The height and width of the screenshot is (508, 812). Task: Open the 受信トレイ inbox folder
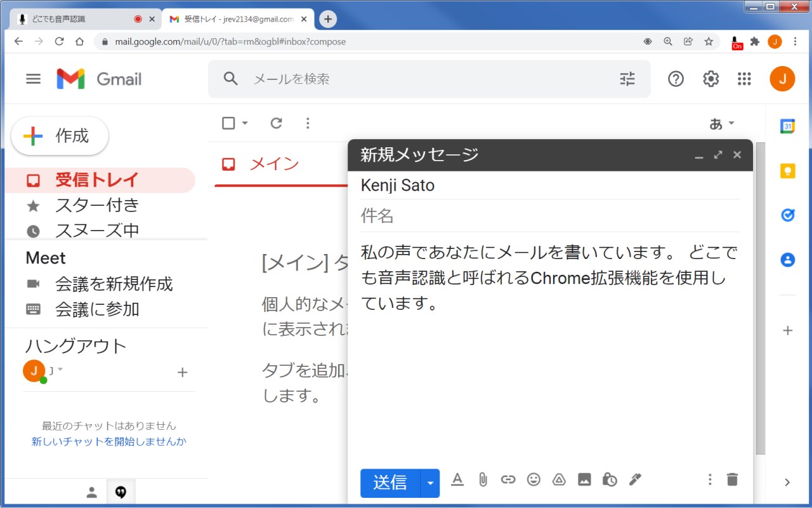point(100,180)
